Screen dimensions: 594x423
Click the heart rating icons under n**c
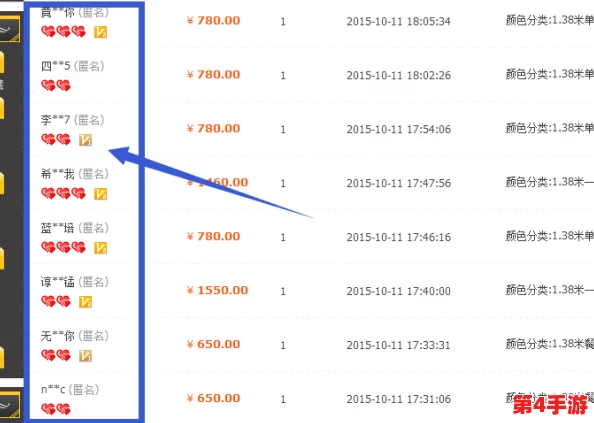pos(56,409)
